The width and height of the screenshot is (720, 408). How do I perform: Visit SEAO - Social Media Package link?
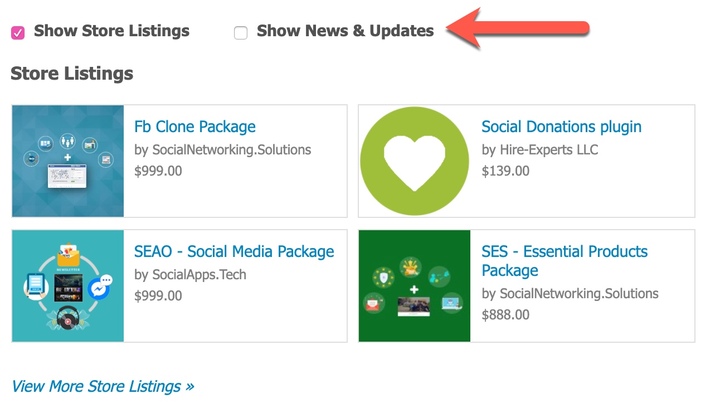coord(234,252)
